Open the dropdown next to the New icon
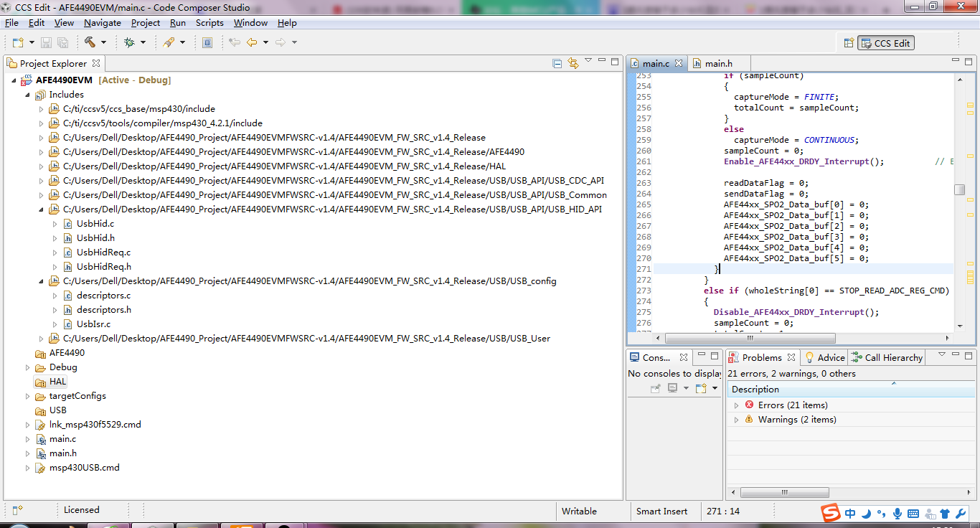The image size is (980, 528). tap(30, 43)
